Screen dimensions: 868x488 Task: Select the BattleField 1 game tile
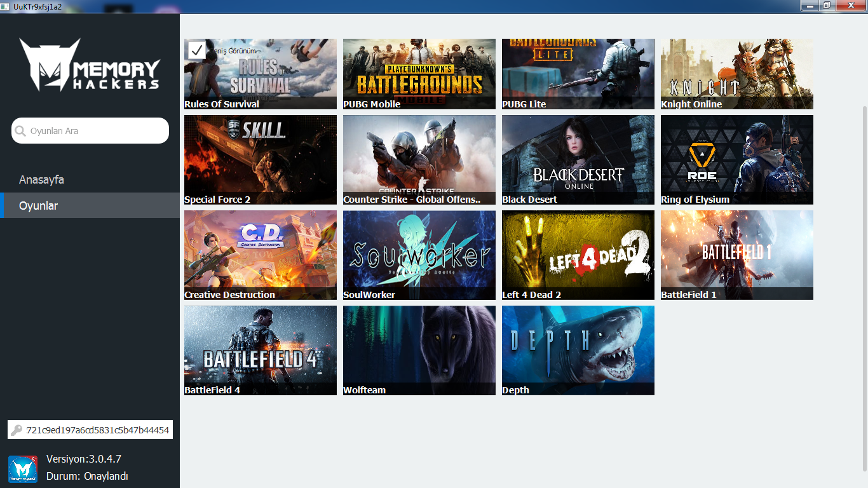click(737, 255)
